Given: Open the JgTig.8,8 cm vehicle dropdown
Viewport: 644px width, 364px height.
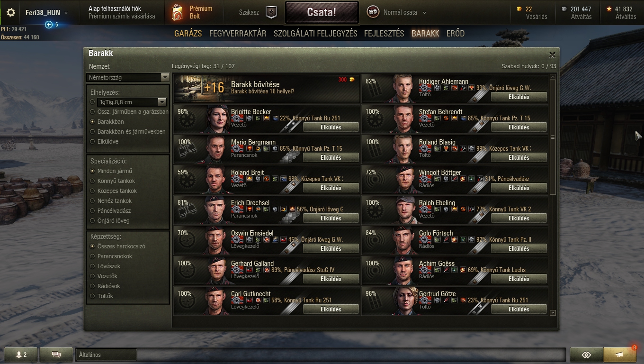Looking at the screenshot, I should [132, 102].
